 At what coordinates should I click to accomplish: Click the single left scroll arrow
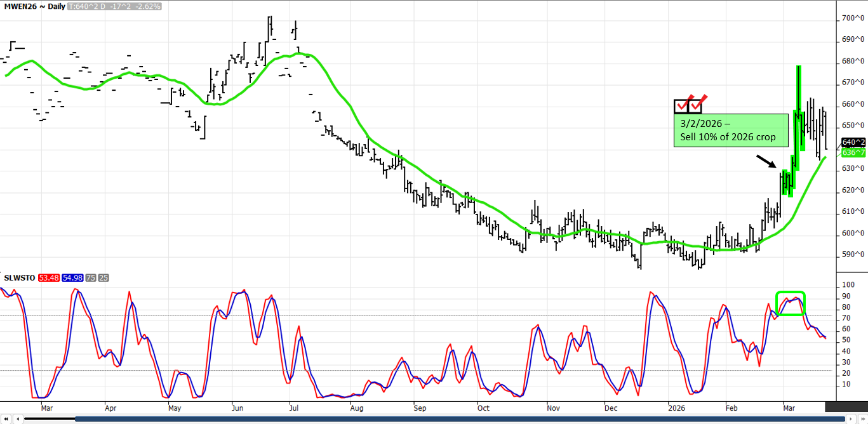[x=17, y=419]
